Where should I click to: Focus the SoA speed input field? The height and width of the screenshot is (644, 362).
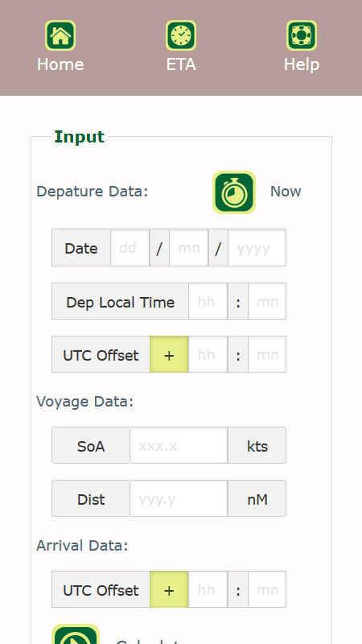(x=179, y=445)
